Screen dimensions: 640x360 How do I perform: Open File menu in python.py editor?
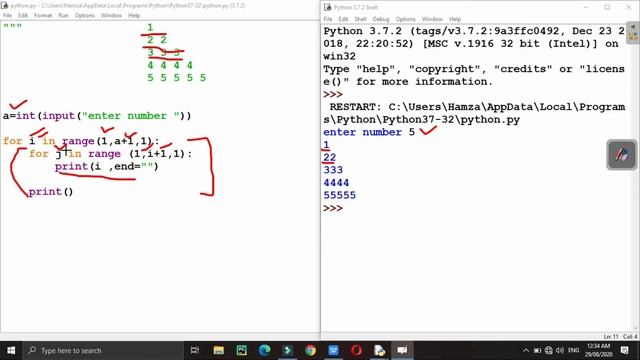[7, 15]
